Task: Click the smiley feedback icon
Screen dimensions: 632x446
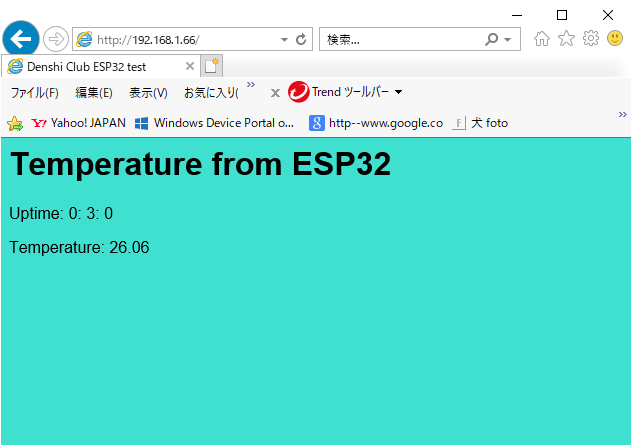Action: 615,39
